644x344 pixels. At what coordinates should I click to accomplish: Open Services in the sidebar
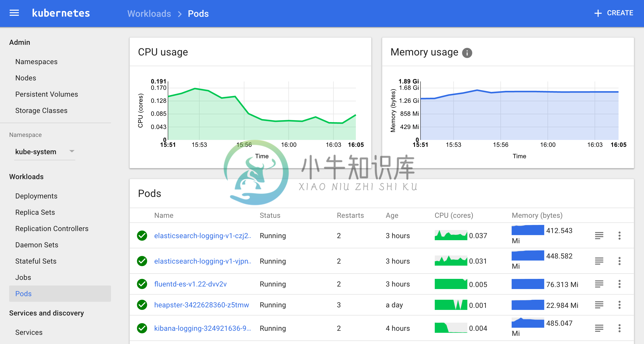click(x=29, y=332)
